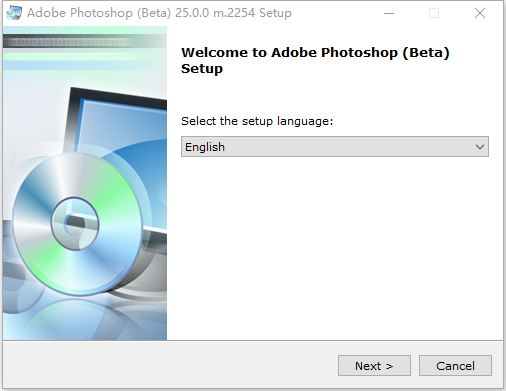Minimize the Photoshop setup window
This screenshot has height=391, width=506.
(x=389, y=13)
